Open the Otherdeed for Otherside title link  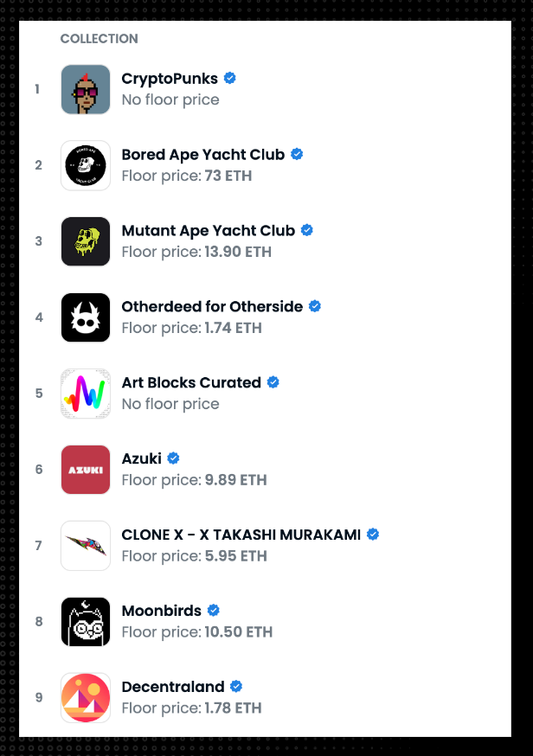coord(212,307)
